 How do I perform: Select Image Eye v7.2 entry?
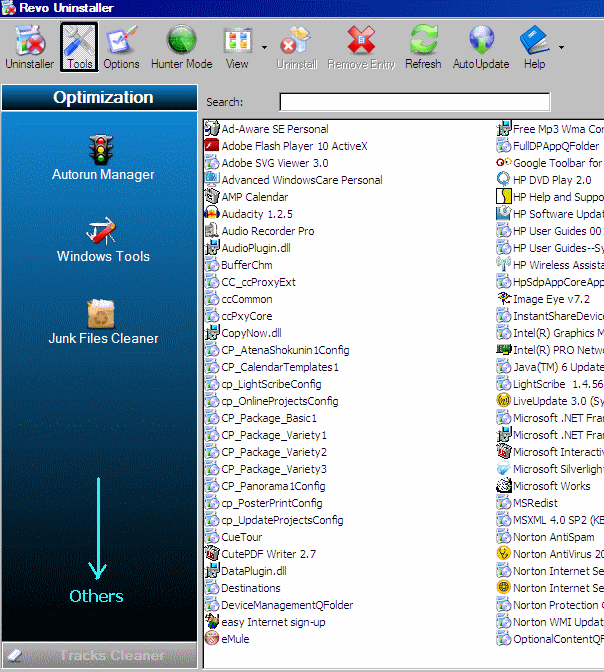[x=544, y=299]
